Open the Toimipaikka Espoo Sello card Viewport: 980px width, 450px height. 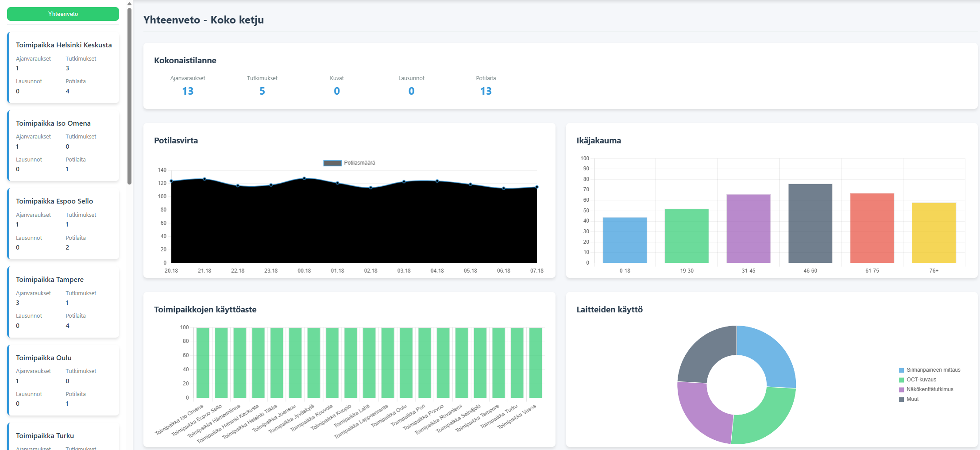tap(63, 224)
